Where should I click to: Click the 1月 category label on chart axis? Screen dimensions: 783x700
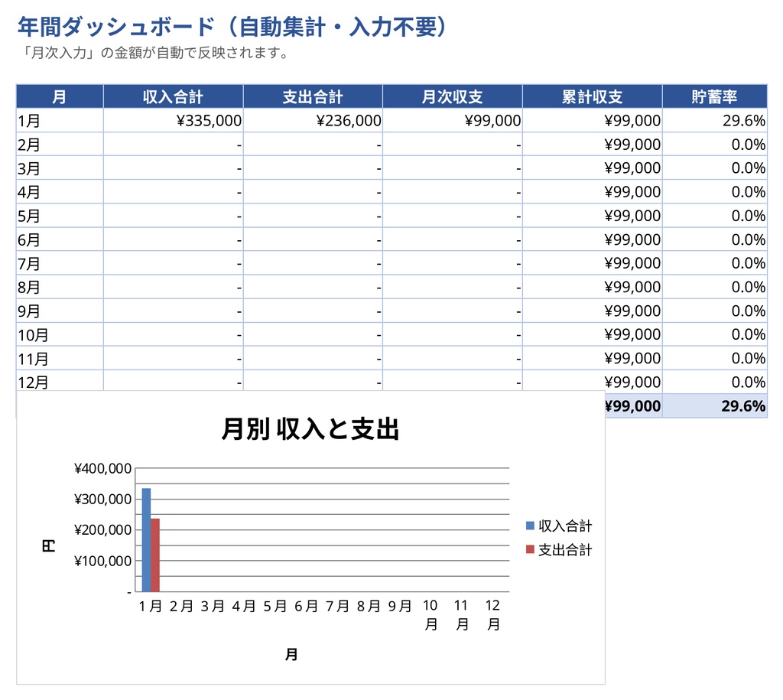click(151, 606)
